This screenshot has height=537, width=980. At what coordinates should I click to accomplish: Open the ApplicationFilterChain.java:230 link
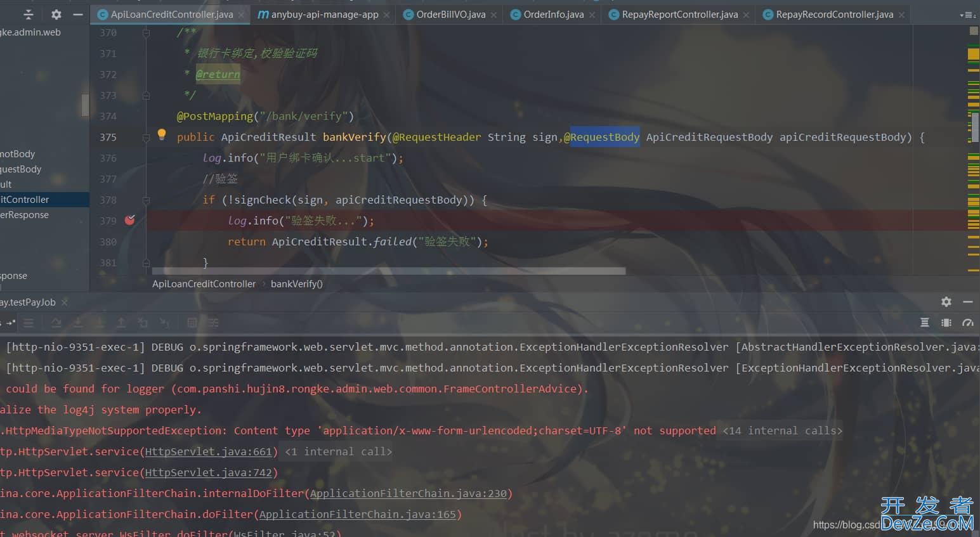point(408,493)
